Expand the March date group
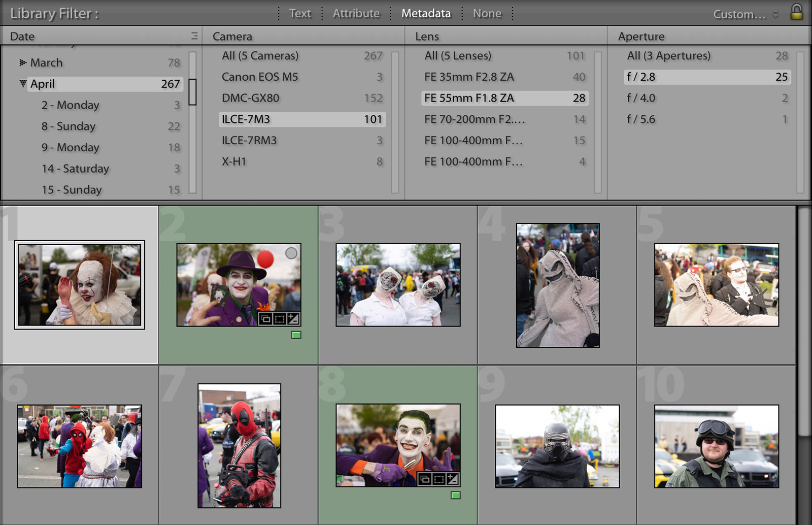This screenshot has width=812, height=525. [22, 62]
